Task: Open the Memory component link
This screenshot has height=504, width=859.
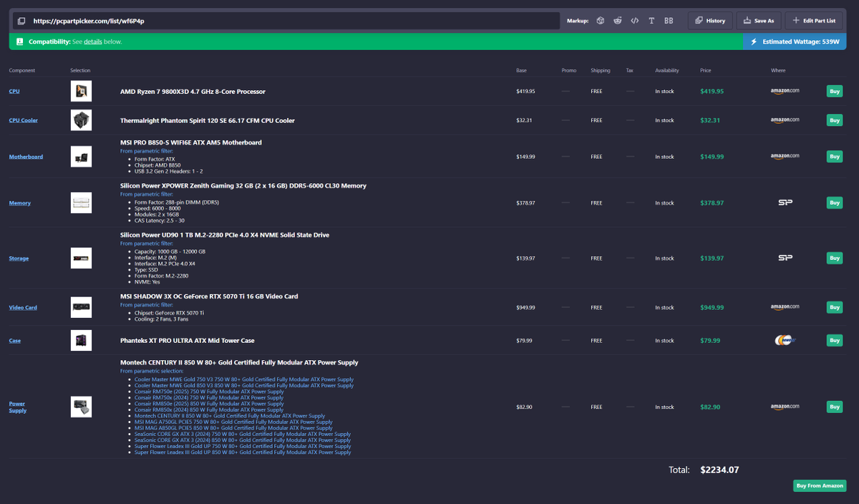Action: tap(19, 203)
